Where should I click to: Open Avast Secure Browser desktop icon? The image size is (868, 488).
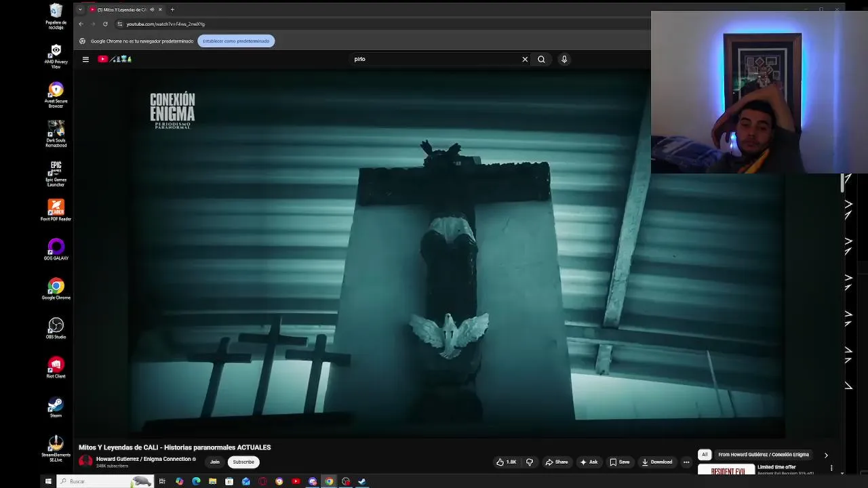56,95
